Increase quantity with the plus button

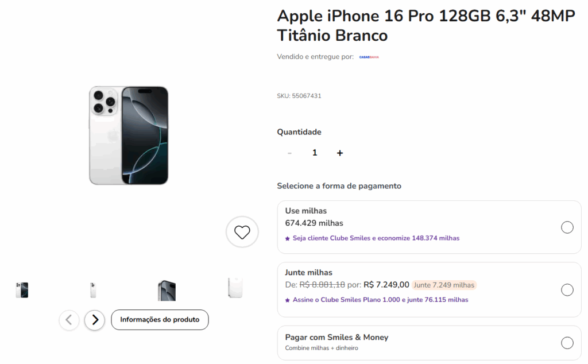(x=340, y=153)
